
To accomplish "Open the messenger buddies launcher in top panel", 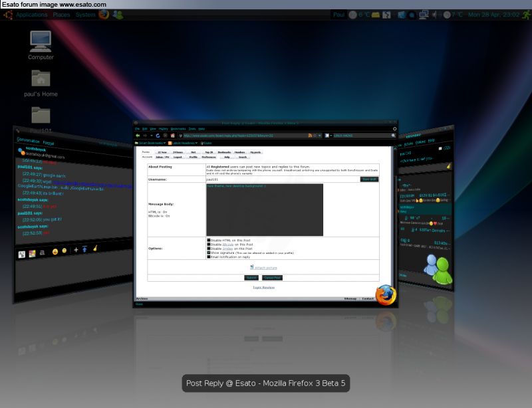I will point(118,15).
